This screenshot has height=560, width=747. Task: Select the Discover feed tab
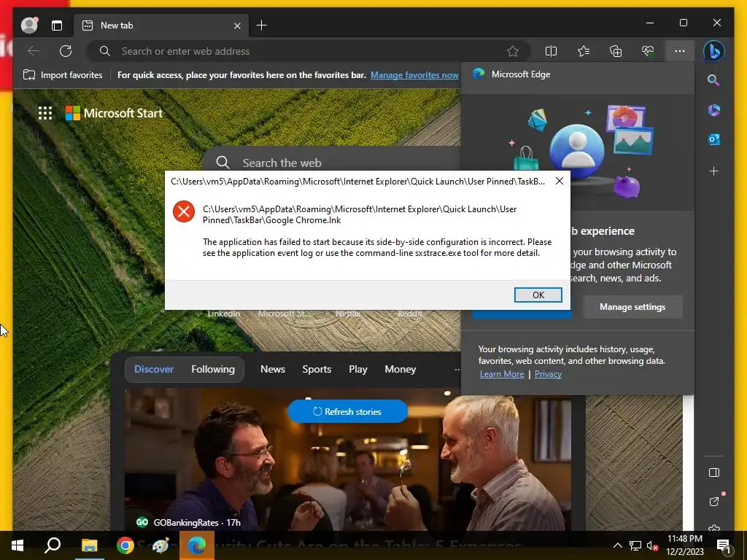(x=154, y=369)
